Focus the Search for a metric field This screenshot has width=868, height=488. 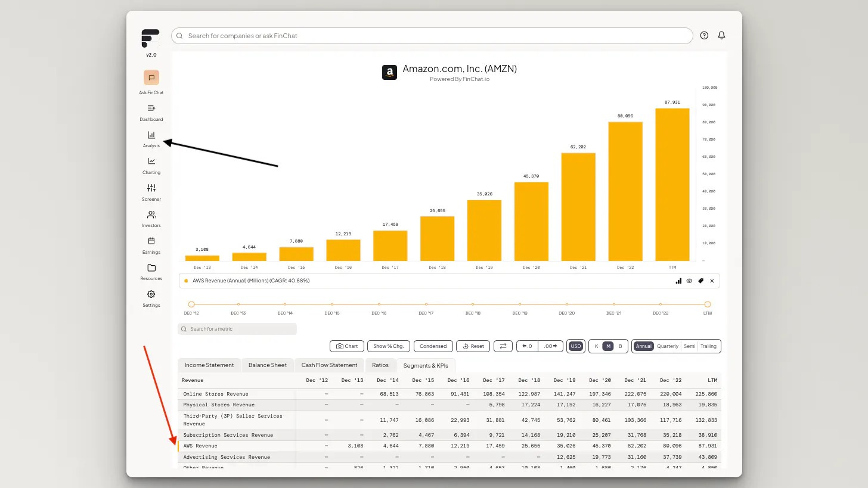[x=237, y=329]
